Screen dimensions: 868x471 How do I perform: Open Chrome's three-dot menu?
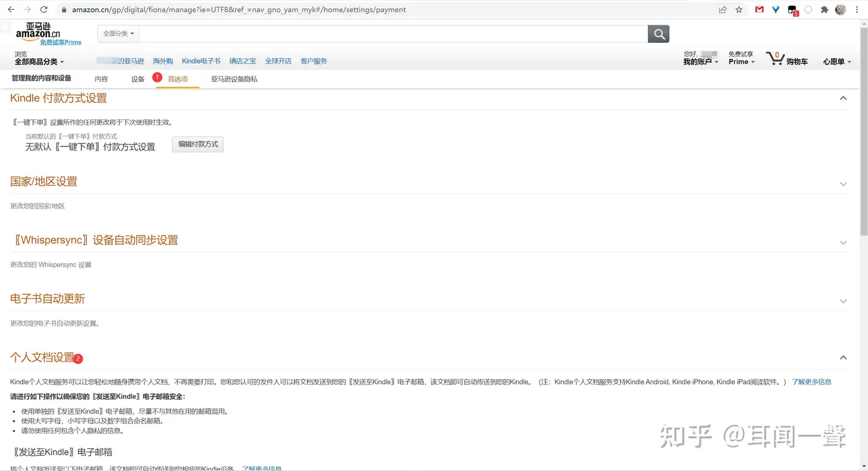click(857, 10)
